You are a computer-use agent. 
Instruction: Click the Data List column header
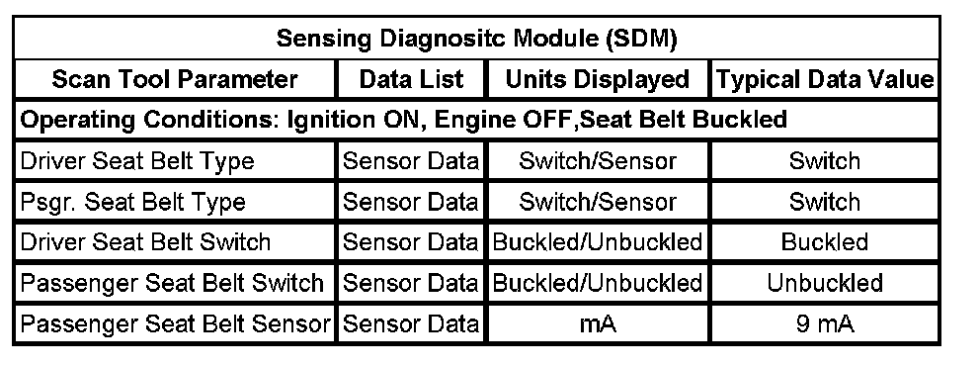[411, 79]
